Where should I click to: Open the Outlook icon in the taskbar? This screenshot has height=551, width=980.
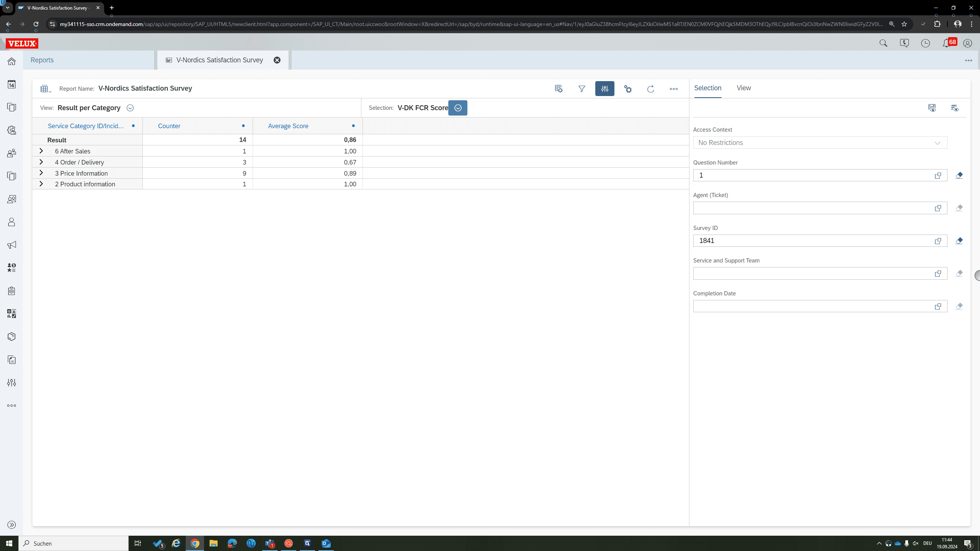click(x=326, y=543)
